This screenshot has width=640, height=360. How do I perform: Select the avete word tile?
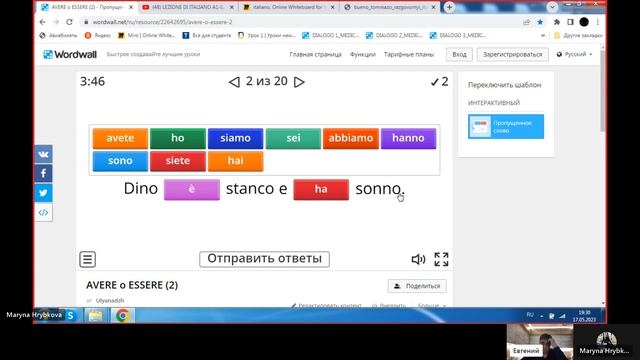click(120, 138)
